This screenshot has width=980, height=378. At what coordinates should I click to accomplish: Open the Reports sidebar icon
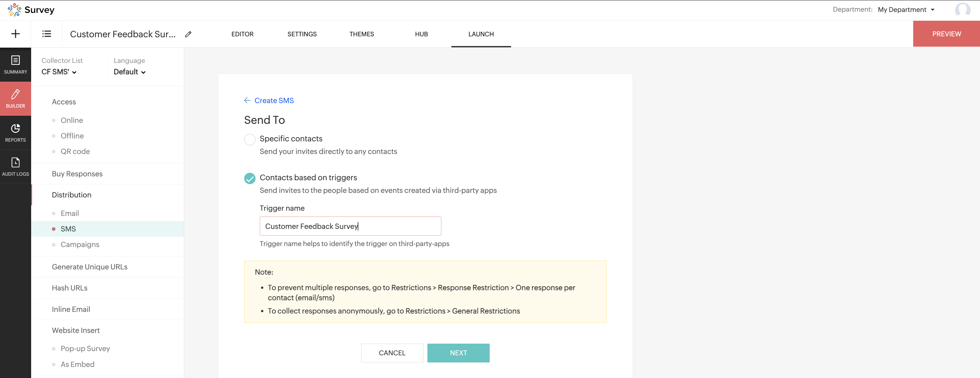[16, 133]
